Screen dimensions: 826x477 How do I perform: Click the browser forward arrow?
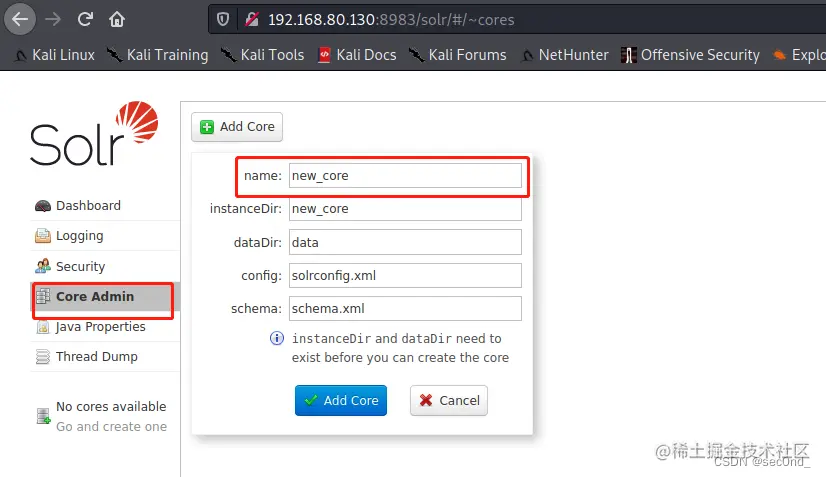coord(53,20)
